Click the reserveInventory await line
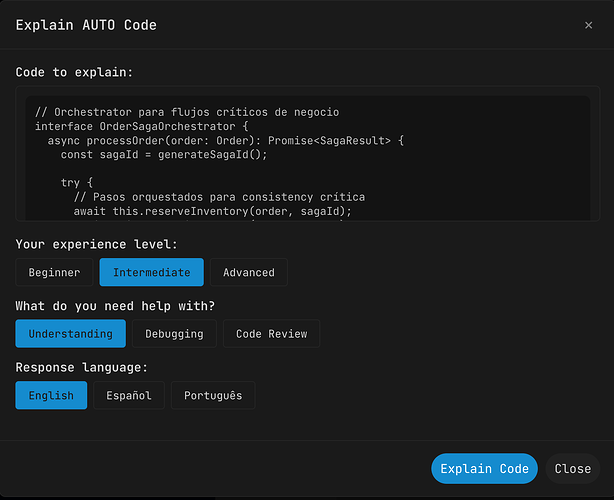The image size is (614, 500). [x=213, y=211]
